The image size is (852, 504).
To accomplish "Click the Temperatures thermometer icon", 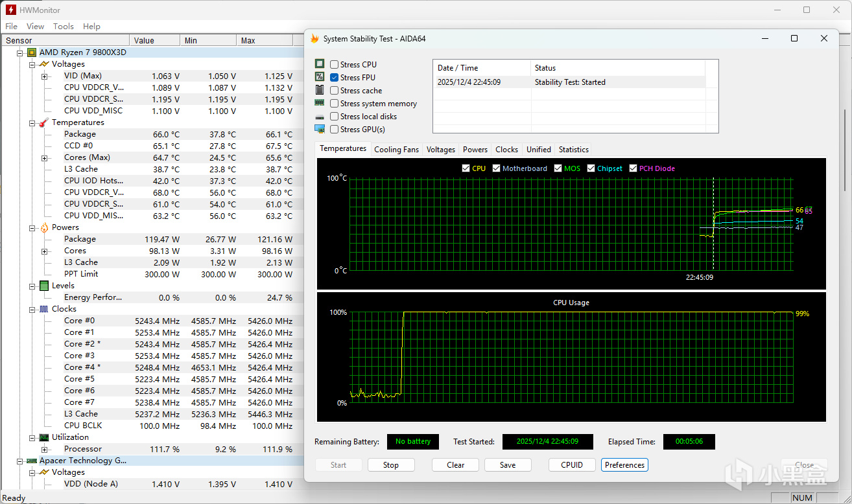I will 43,122.
